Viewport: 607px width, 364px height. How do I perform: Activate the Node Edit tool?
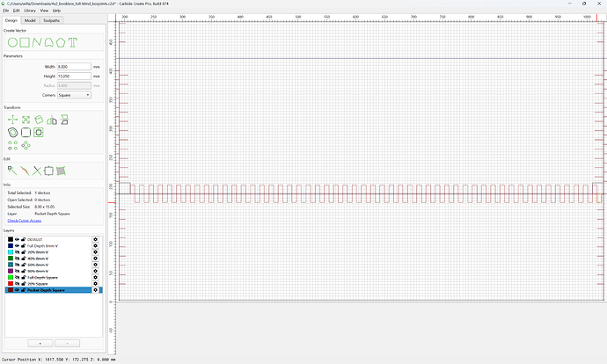12,171
